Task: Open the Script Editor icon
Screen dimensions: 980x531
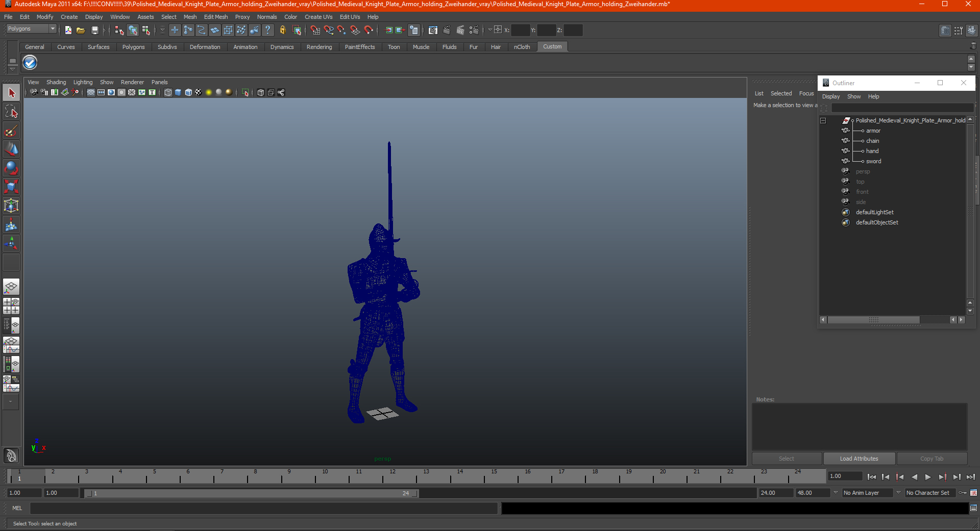Action: (973, 508)
